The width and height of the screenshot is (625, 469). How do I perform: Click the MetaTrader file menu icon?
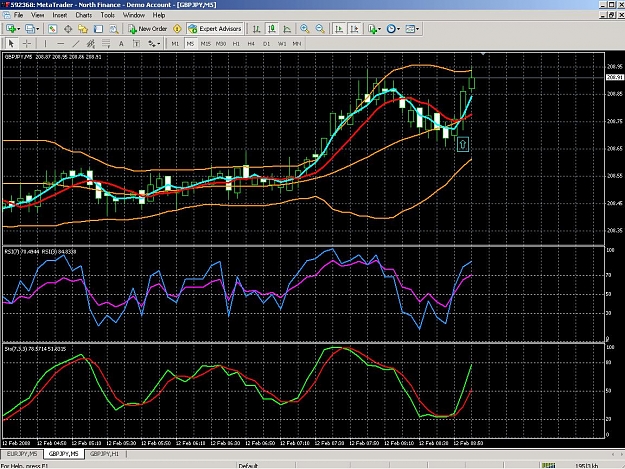click(x=6, y=15)
